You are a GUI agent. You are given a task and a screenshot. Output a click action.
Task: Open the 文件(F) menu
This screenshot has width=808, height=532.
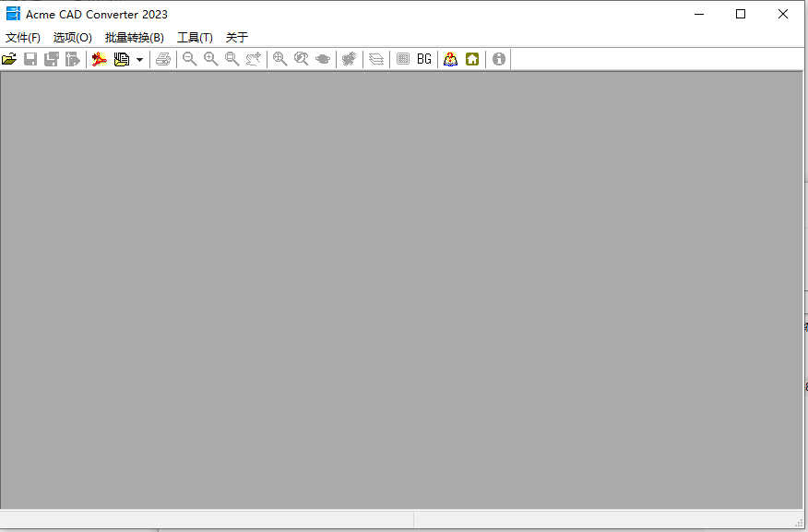tap(23, 38)
